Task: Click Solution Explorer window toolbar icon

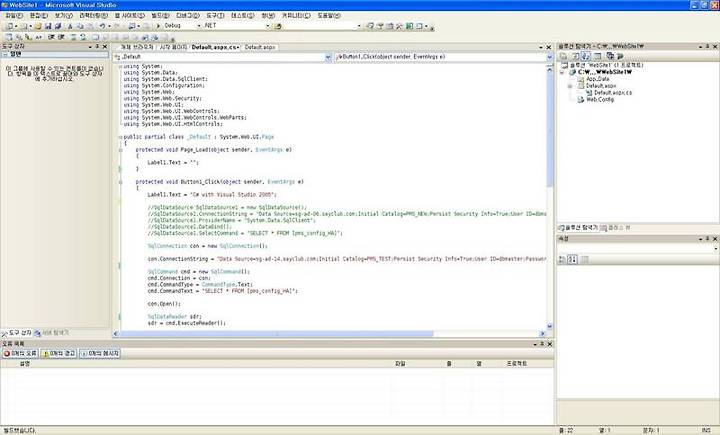Action: click(371, 26)
